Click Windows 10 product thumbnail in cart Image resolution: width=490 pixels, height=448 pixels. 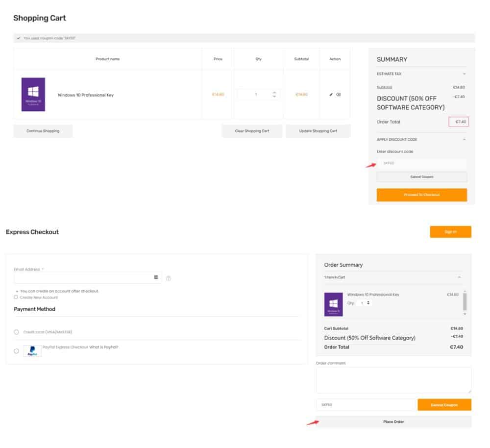[x=33, y=95]
